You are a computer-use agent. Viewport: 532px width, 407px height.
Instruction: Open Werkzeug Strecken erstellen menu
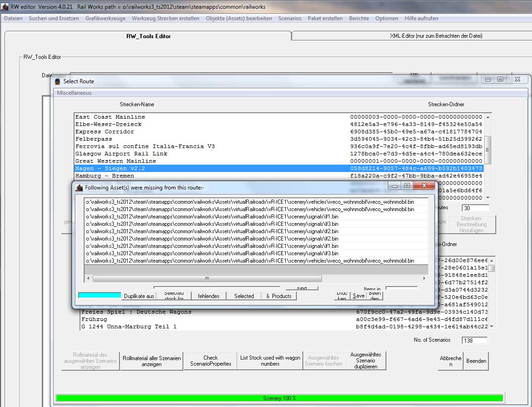(x=165, y=18)
